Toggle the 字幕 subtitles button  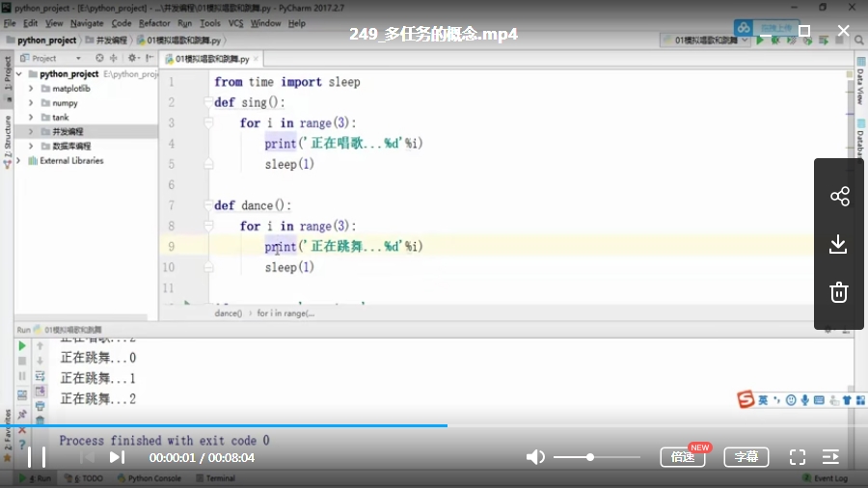[746, 457]
